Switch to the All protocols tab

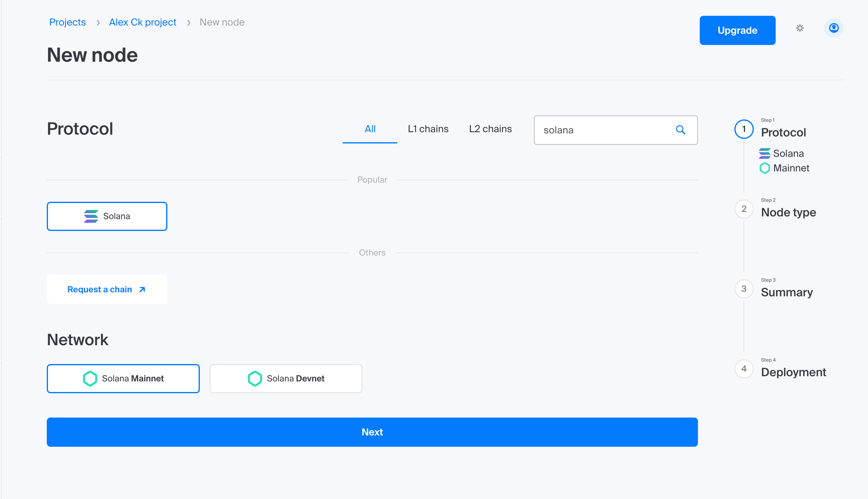tap(370, 129)
